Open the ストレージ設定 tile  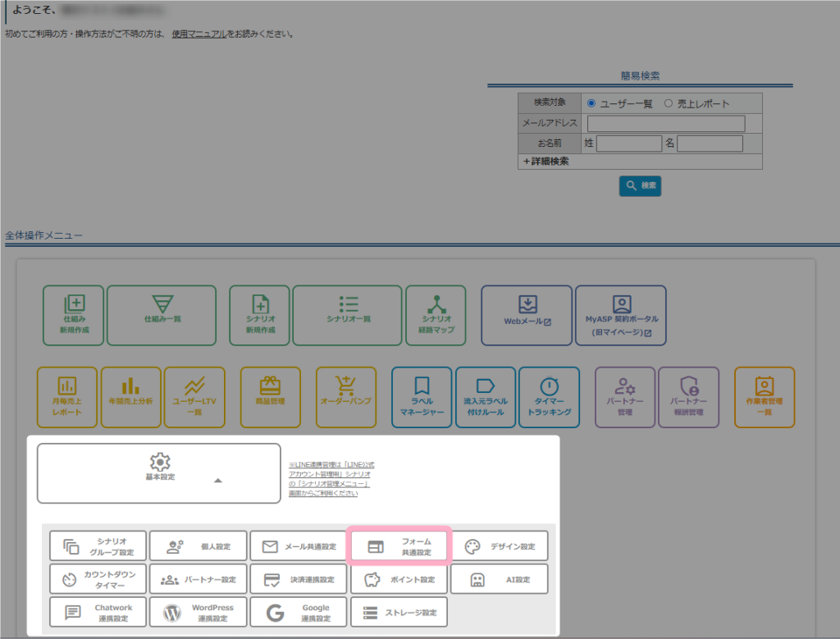pos(399,612)
